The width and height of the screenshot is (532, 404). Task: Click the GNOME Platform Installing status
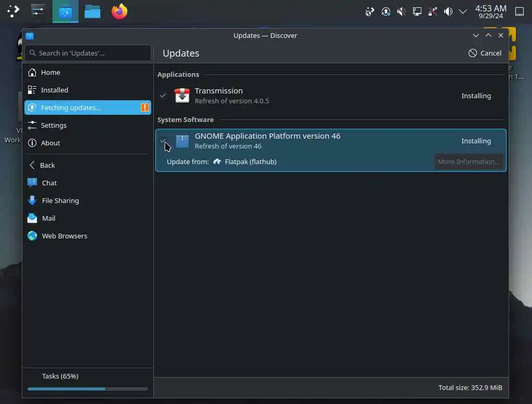pos(476,141)
